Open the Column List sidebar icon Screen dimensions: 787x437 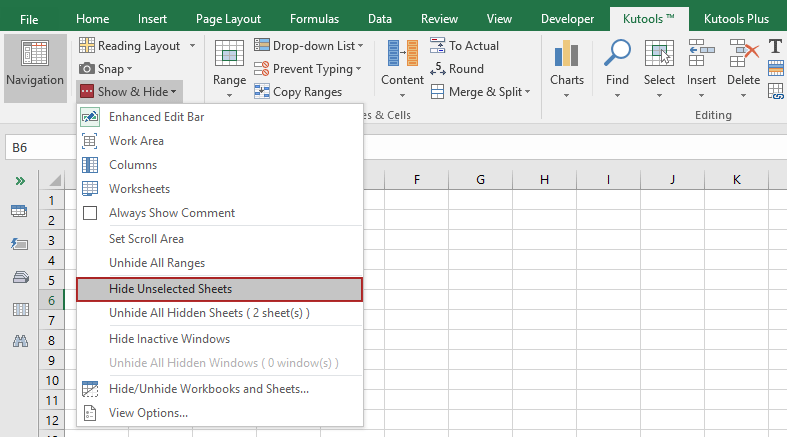pos(21,310)
